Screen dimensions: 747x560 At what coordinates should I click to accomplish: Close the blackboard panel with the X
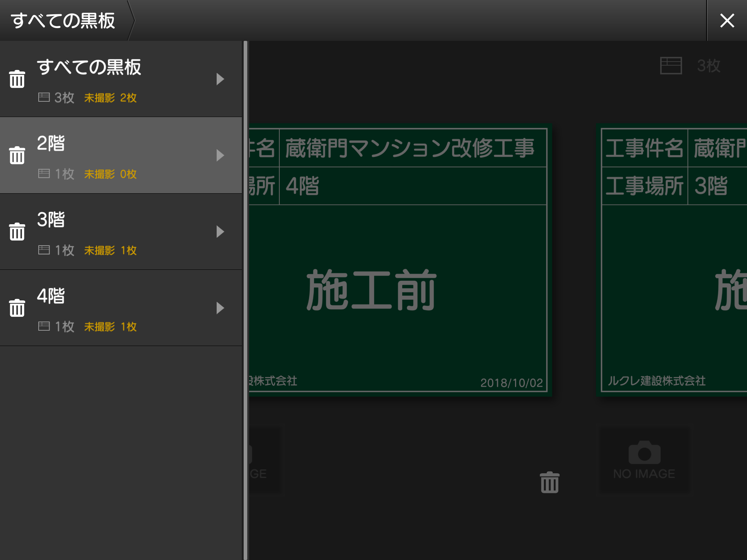727,21
